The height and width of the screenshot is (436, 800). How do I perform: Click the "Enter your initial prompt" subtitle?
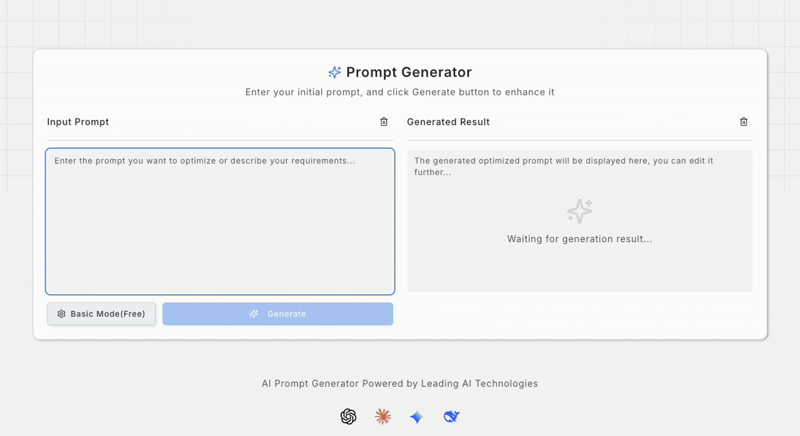coord(399,92)
